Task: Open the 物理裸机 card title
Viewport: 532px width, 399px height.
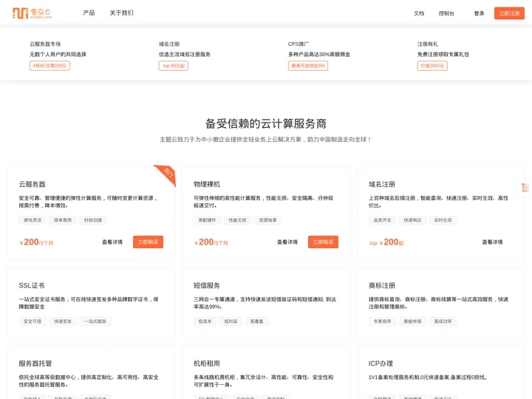Action: click(207, 184)
